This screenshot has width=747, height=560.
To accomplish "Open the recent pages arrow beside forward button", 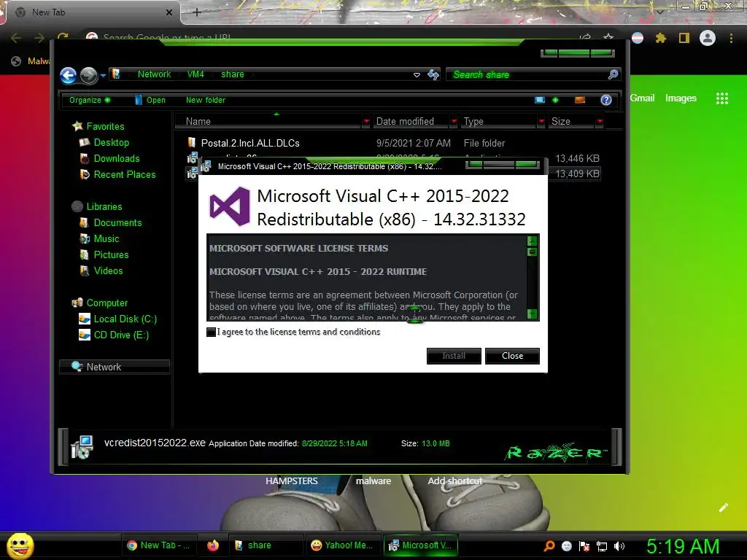I will coord(103,75).
